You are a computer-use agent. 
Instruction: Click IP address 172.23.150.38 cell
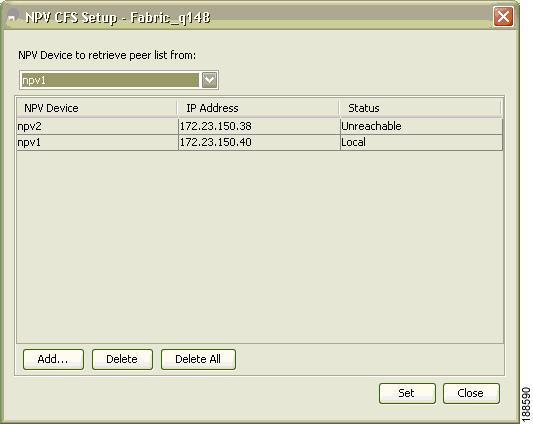point(259,126)
